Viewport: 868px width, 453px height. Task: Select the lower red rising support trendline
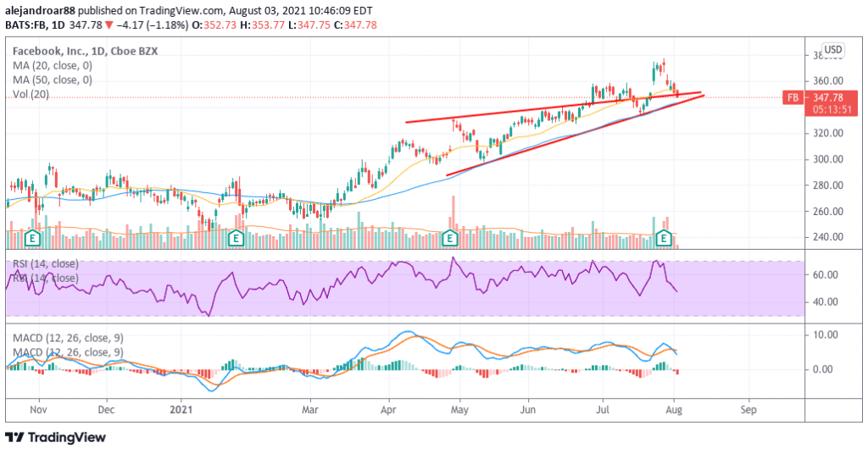576,135
